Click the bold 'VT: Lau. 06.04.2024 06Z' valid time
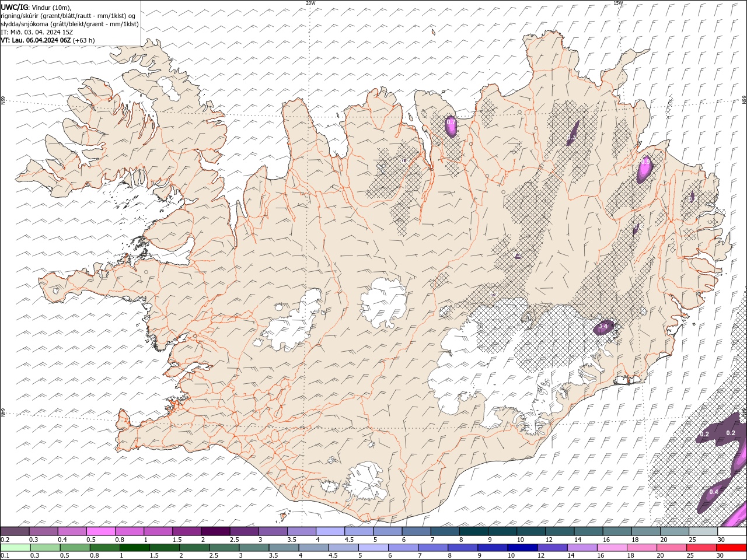This screenshot has width=747, height=560. [36, 40]
